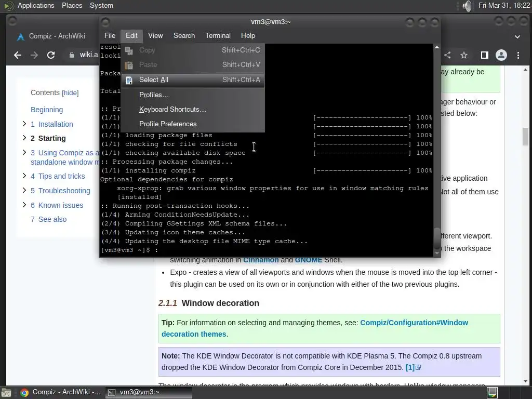Open the Applications panel menu

36,5
